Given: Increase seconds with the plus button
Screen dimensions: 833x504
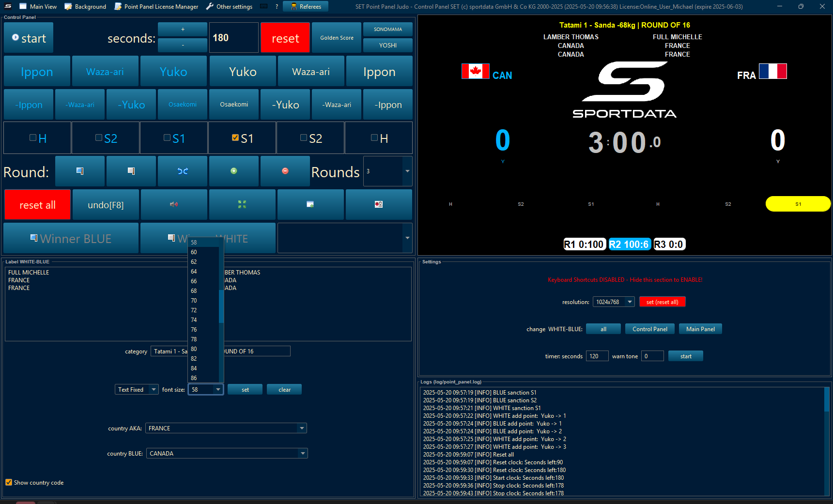Looking at the screenshot, I should pos(183,29).
